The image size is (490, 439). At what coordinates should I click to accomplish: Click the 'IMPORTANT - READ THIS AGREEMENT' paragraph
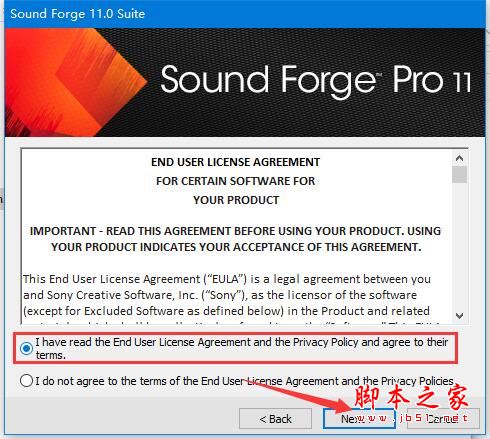236,239
